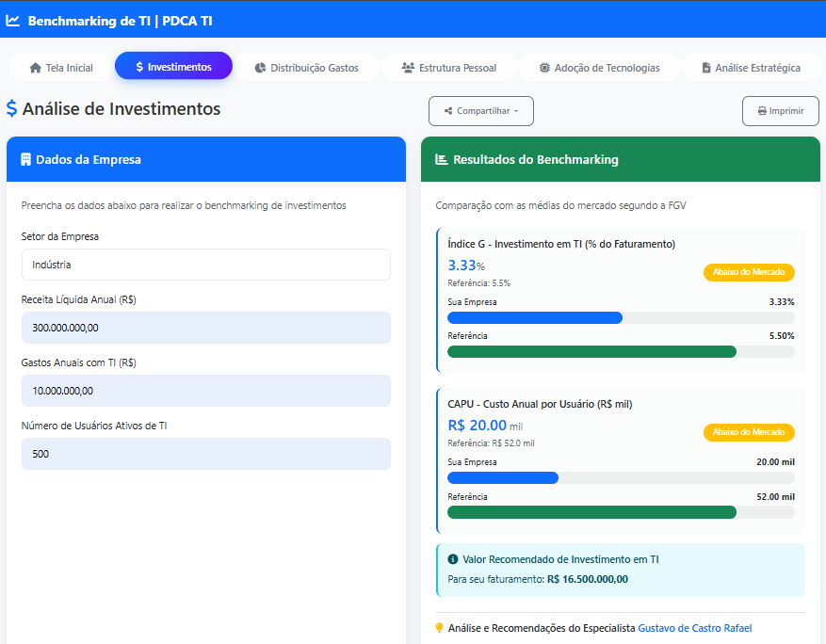Image resolution: width=826 pixels, height=644 pixels.
Task: Click the building icon beside Dados da Empresa
Action: pos(25,159)
